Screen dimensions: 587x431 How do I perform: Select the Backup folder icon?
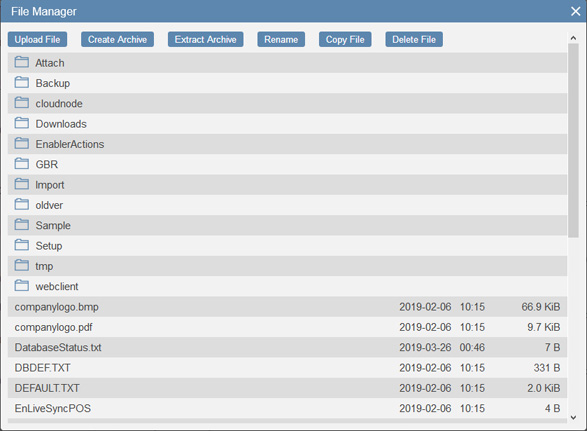[22, 82]
